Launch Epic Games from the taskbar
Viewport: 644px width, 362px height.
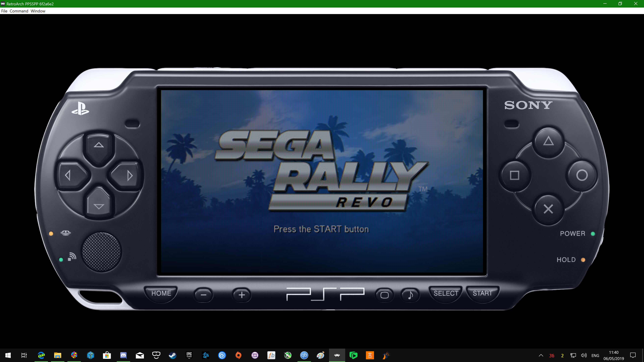189,355
